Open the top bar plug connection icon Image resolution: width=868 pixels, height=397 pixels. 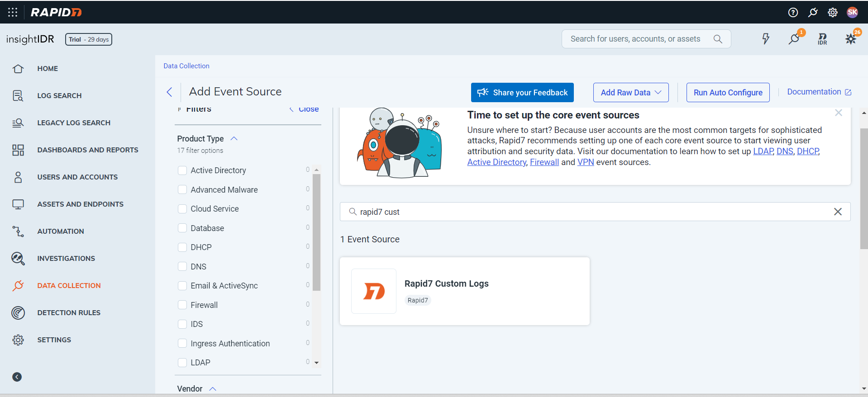click(813, 12)
